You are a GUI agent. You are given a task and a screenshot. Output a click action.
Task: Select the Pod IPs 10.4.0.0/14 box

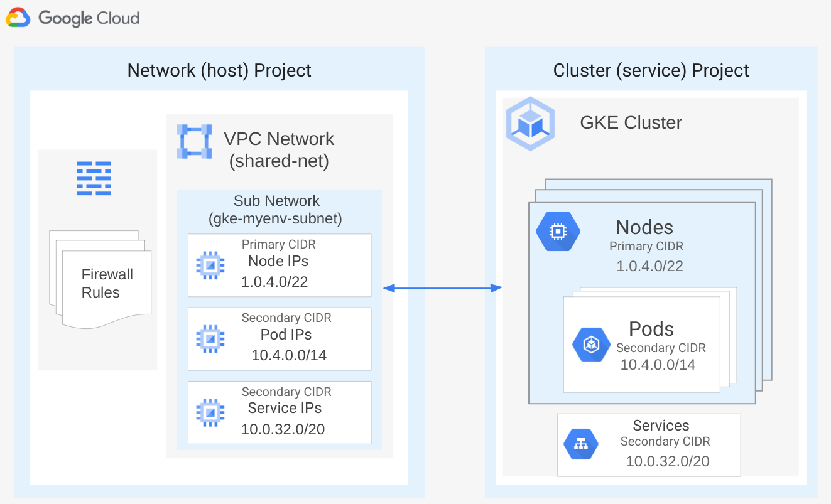coord(279,339)
